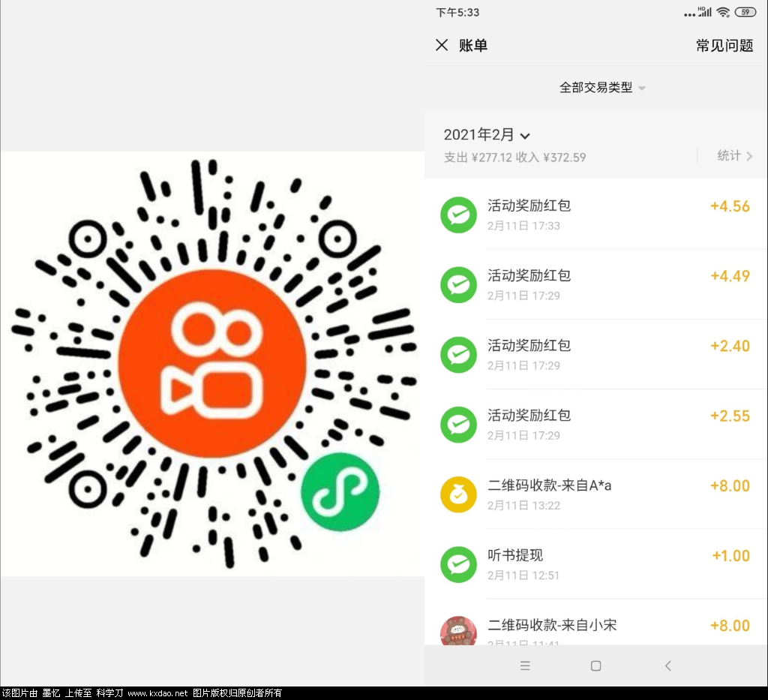768x700 pixels.
Task: Tap the timestamp 2月11日 13:22
Action: [x=523, y=506]
